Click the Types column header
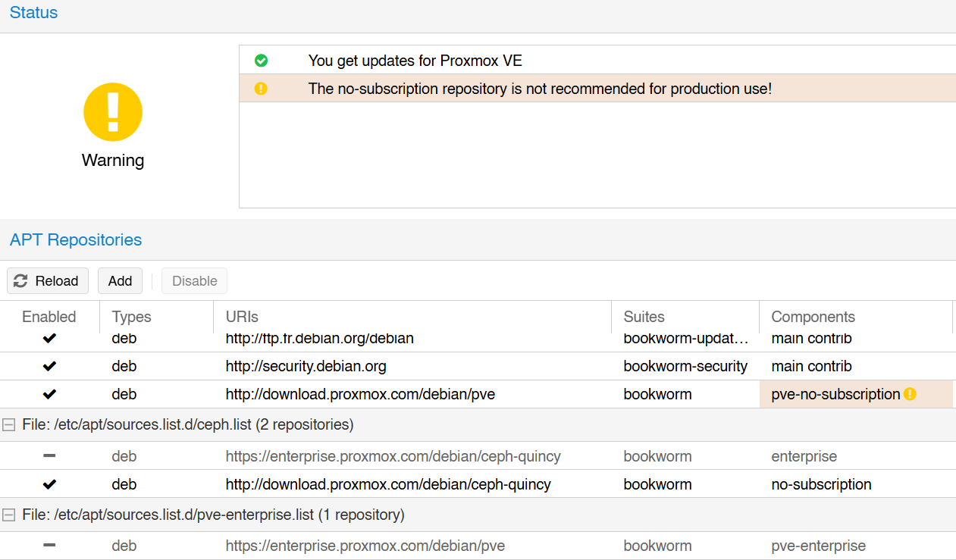 coord(156,317)
